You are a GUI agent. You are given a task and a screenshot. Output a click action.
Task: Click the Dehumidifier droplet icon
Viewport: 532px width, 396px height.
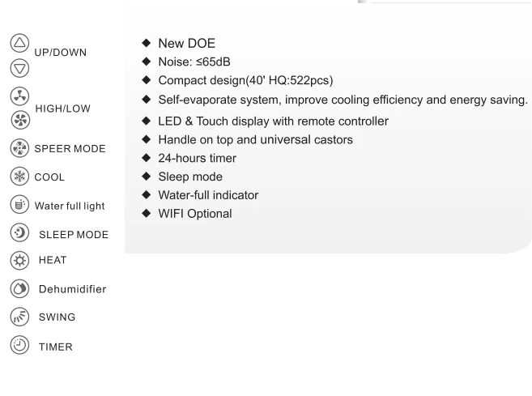(x=19, y=289)
